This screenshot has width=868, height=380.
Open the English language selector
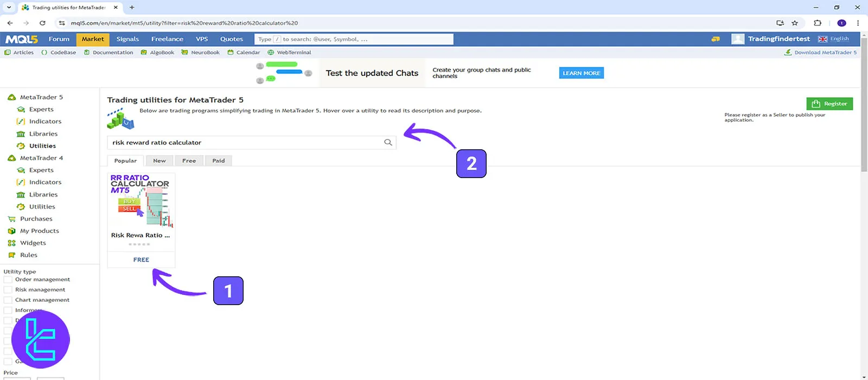(x=834, y=39)
